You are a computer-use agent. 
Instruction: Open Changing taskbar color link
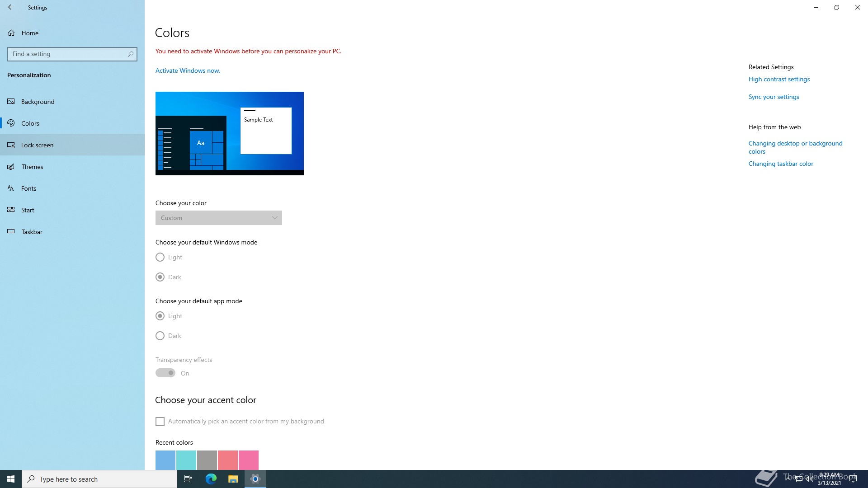(x=781, y=164)
